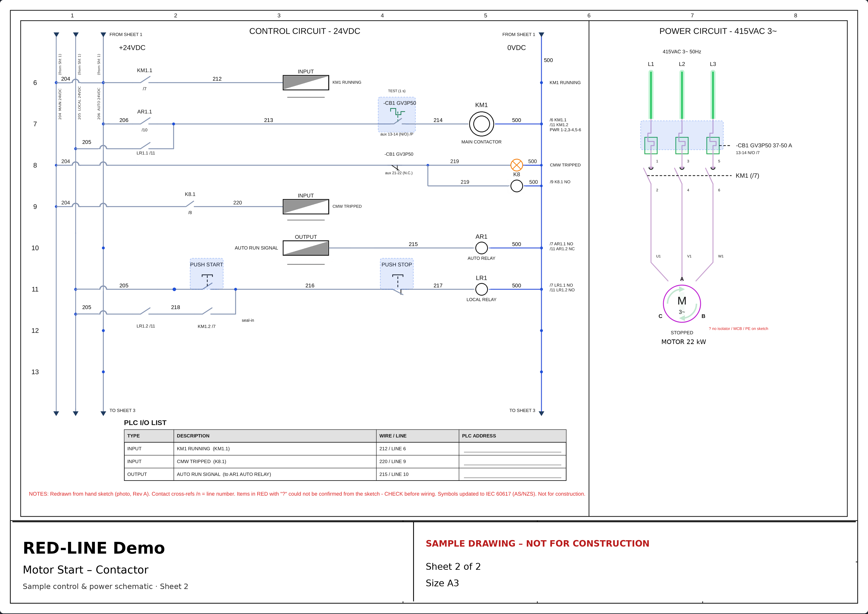
Task: Click the MAIN CONTACTOR caption
Action: pos(481,142)
